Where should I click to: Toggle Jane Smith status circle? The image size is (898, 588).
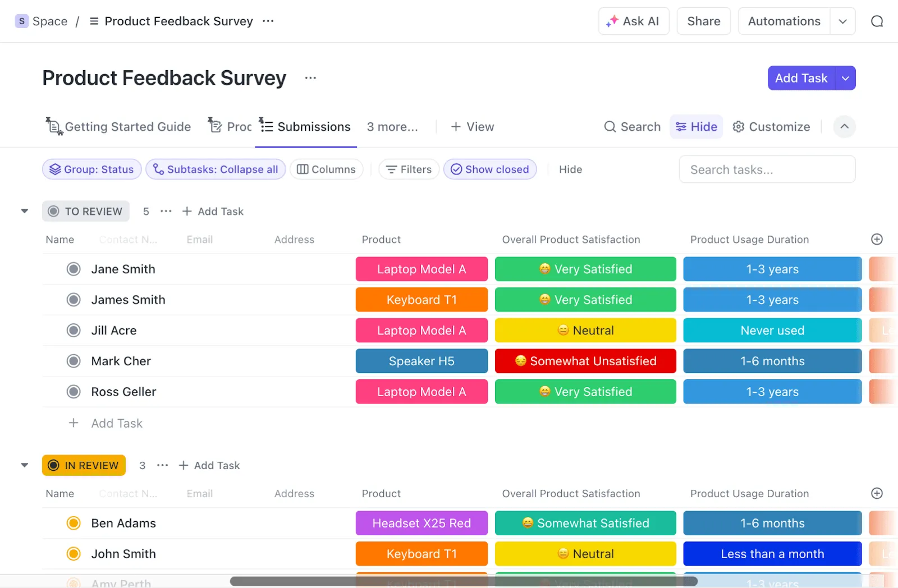(74, 269)
